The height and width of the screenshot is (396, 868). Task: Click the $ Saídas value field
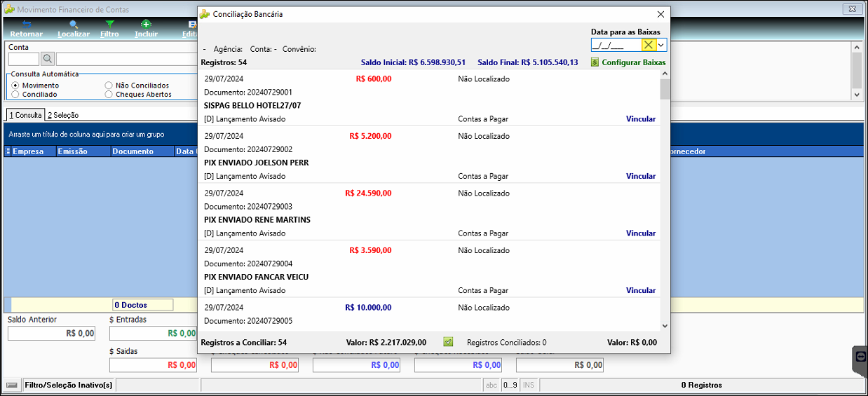[x=153, y=364]
